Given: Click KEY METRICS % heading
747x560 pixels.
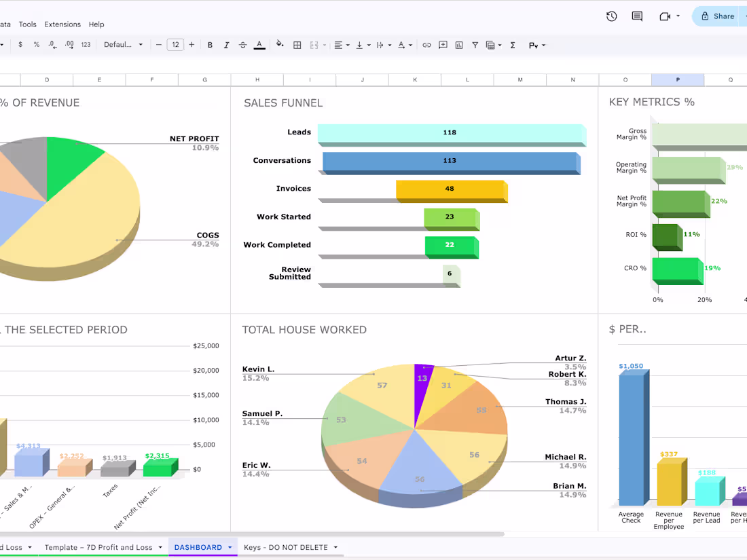Looking at the screenshot, I should pyautogui.click(x=651, y=102).
